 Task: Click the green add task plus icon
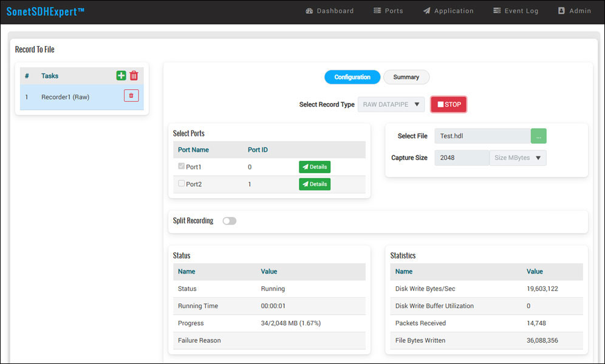click(x=121, y=76)
